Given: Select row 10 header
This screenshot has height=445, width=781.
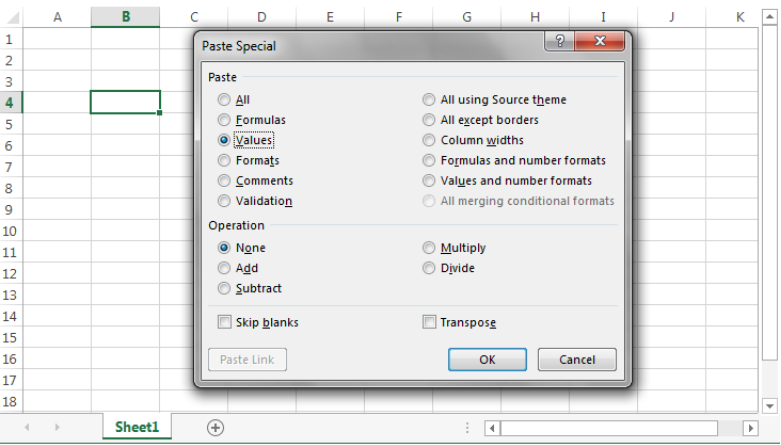Looking at the screenshot, I should point(10,231).
